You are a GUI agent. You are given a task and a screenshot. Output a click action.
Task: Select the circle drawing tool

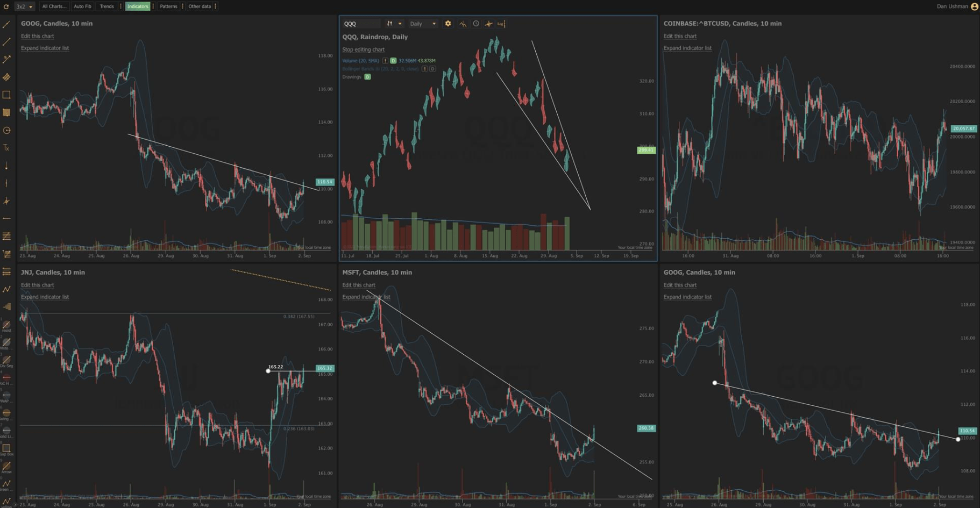(6, 130)
